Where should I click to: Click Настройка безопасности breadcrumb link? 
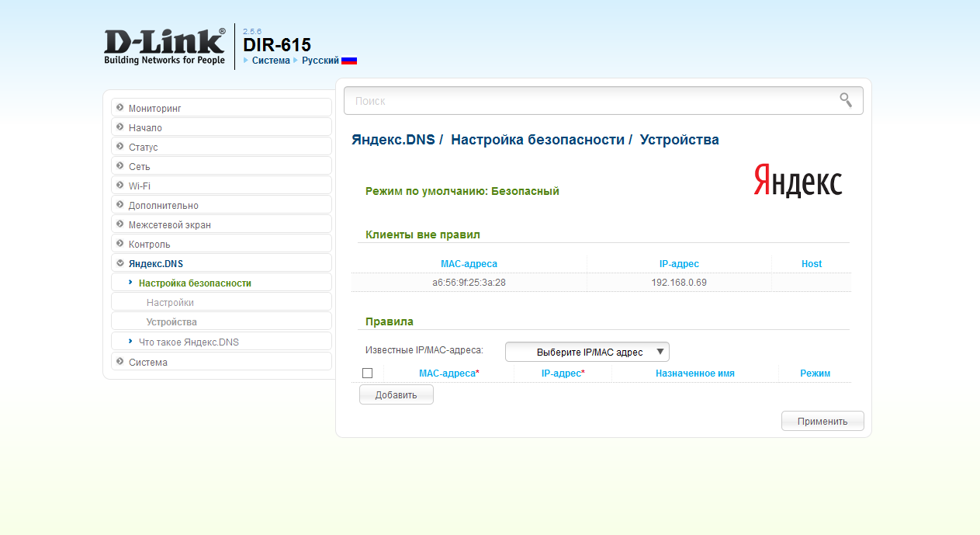point(538,140)
